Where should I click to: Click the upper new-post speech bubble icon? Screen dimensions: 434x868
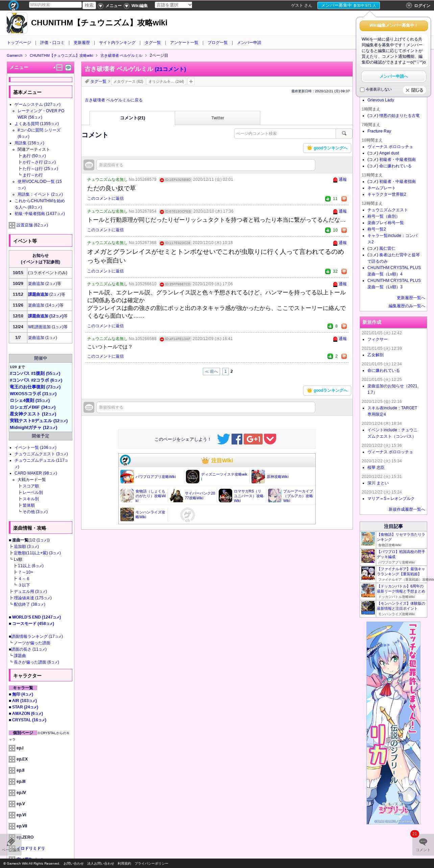[89, 165]
